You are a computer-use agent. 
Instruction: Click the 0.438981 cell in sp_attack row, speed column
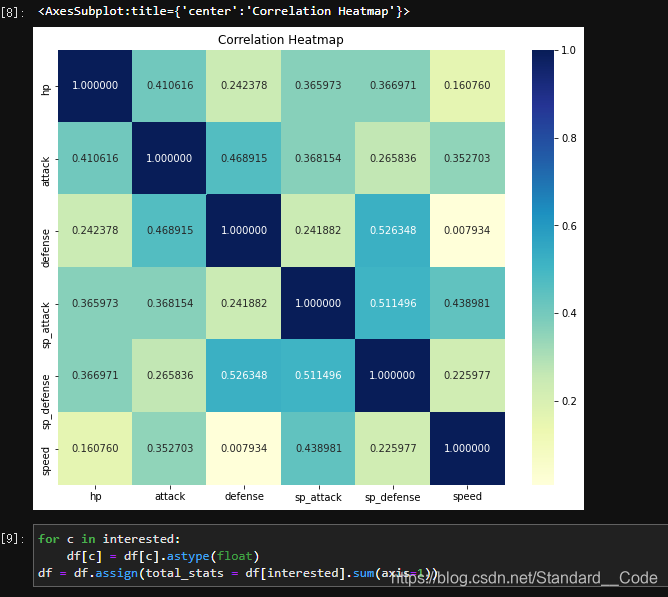pos(467,303)
